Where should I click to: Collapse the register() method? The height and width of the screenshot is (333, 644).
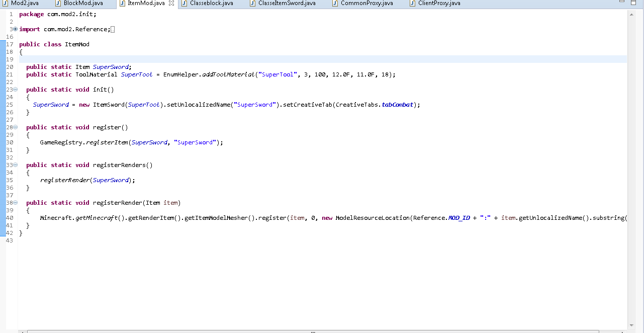pos(16,127)
